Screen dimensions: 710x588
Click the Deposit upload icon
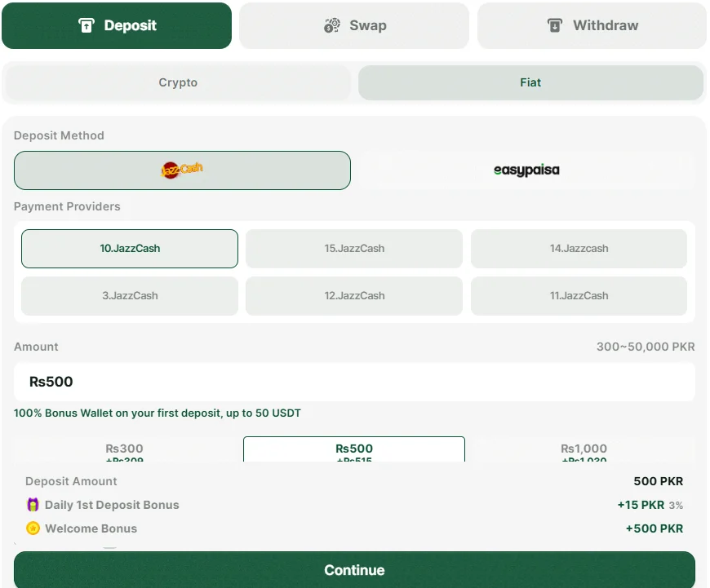pyautogui.click(x=86, y=25)
